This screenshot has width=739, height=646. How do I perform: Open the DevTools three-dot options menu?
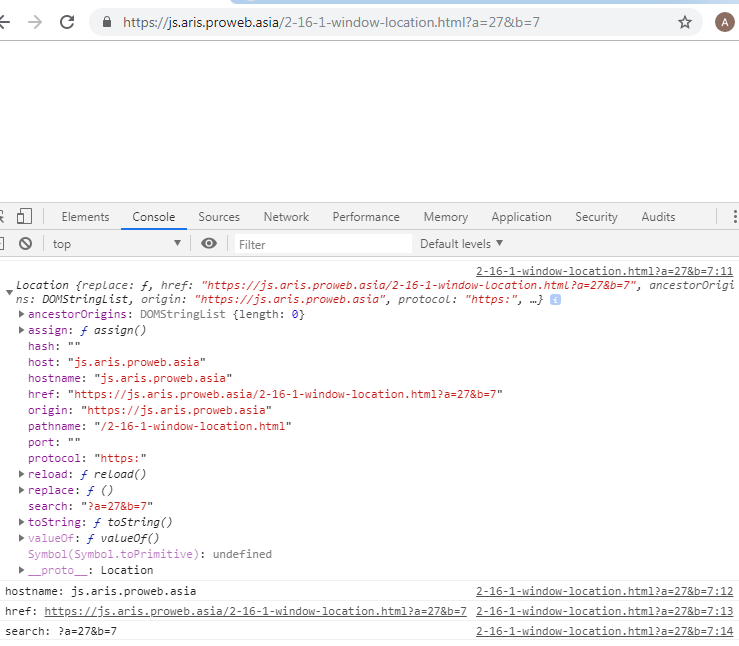click(734, 217)
